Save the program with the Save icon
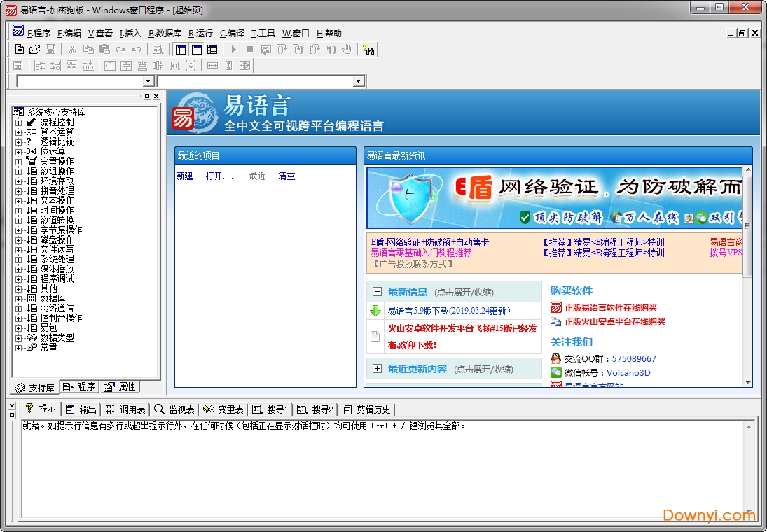Image resolution: width=767 pixels, height=532 pixels. pos(50,49)
